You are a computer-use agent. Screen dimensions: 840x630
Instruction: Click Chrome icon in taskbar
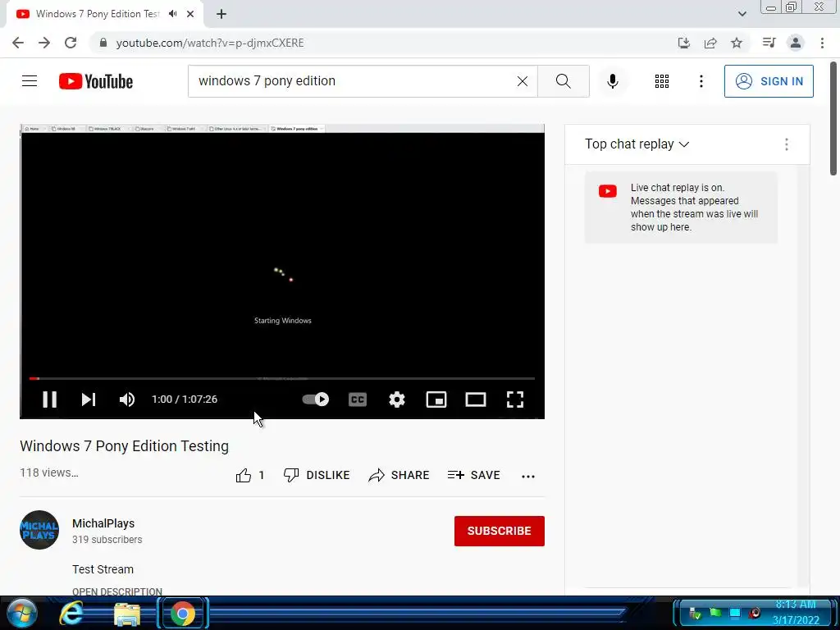pyautogui.click(x=183, y=614)
